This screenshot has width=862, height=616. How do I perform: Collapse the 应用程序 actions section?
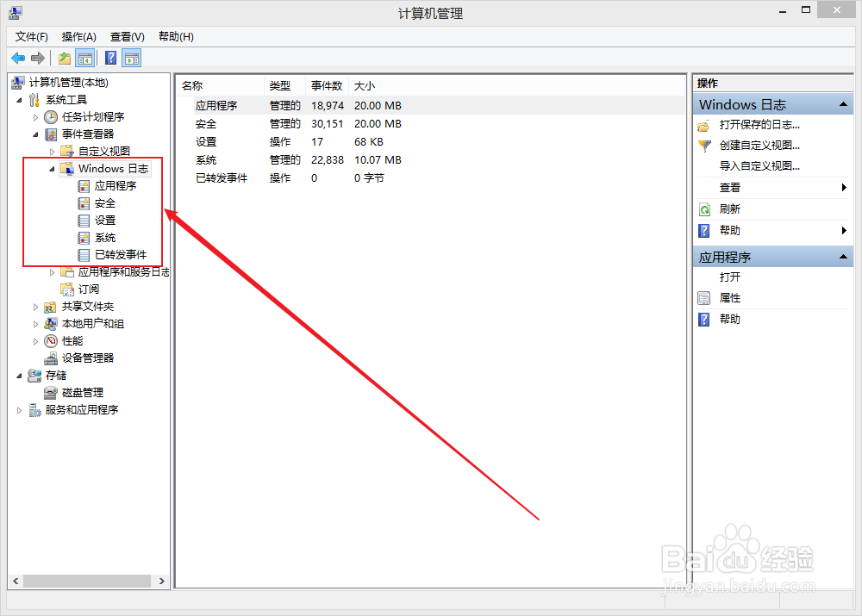[x=843, y=257]
